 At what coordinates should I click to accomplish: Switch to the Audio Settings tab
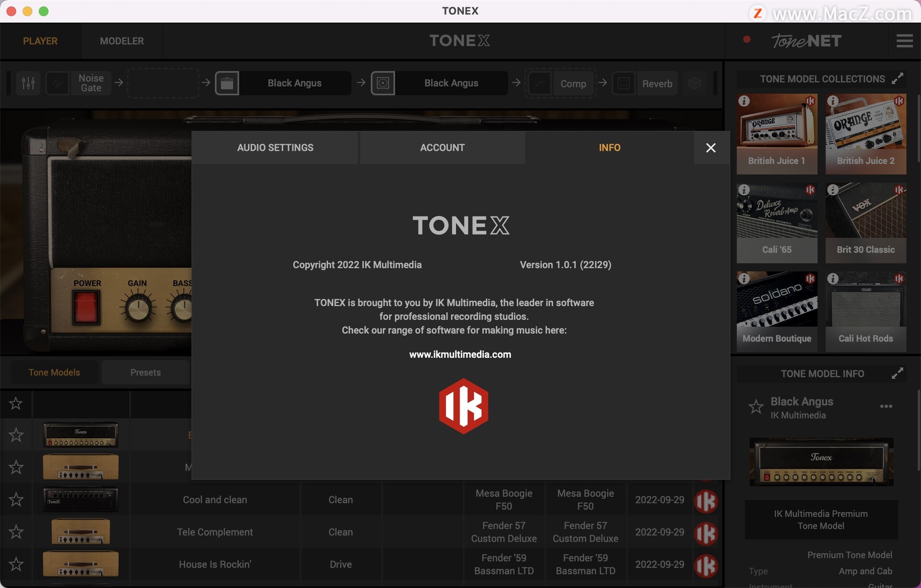[x=275, y=148]
